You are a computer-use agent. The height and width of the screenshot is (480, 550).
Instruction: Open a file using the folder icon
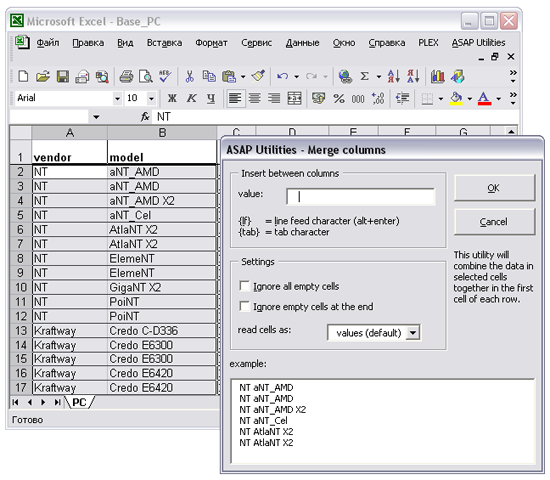point(43,76)
